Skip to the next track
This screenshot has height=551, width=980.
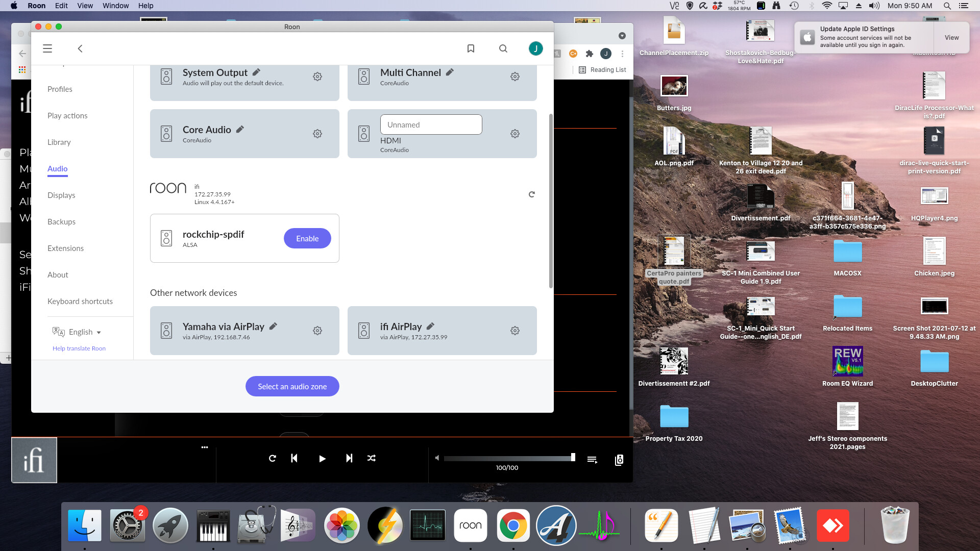[349, 458]
